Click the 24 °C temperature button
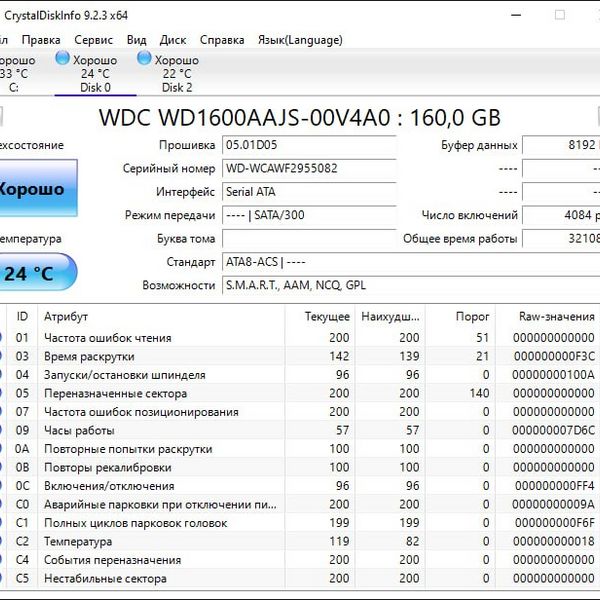The image size is (600, 600). tap(38, 272)
